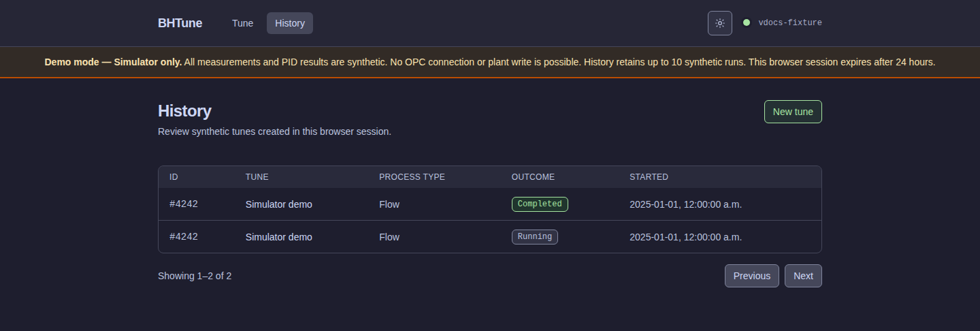Image resolution: width=980 pixels, height=331 pixels.
Task: Switch to the History tab
Action: tap(290, 23)
